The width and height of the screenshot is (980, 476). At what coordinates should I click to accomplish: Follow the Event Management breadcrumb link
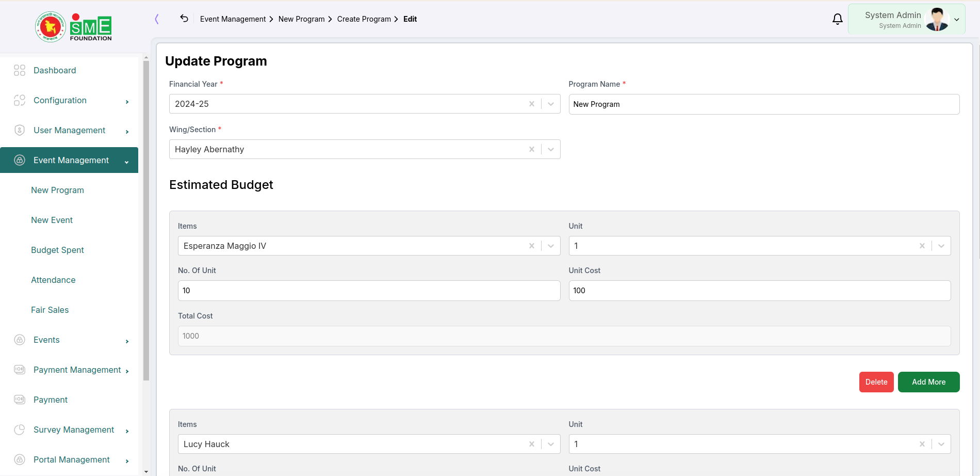pyautogui.click(x=233, y=19)
